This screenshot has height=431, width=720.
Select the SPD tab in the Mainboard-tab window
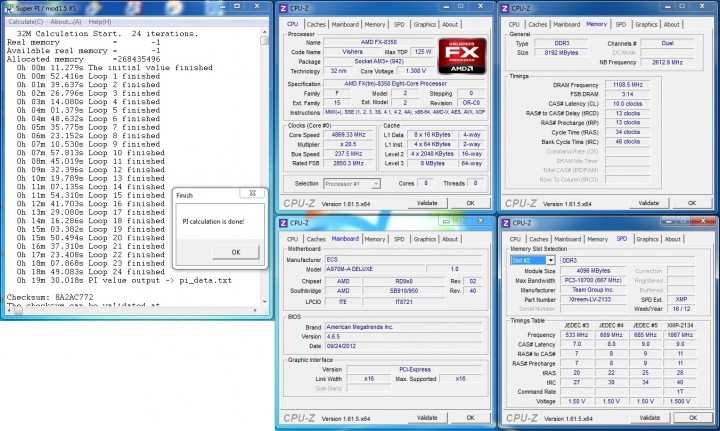coord(399,239)
